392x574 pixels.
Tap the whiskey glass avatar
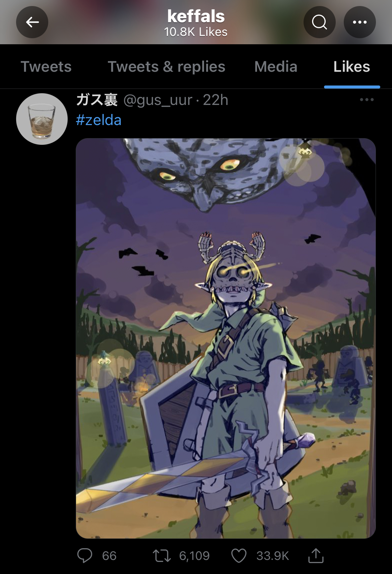[42, 119]
